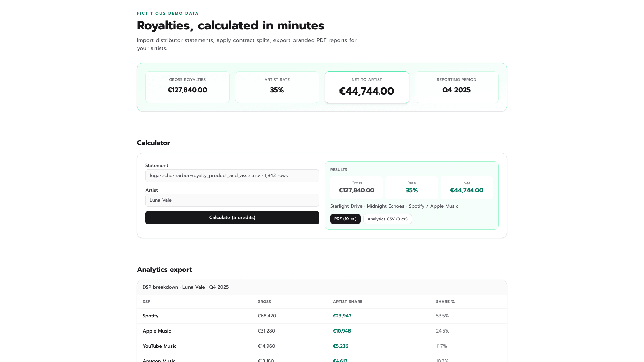Select the Gross Royalties €127,840.00 card
The height and width of the screenshot is (362, 644).
click(187, 87)
